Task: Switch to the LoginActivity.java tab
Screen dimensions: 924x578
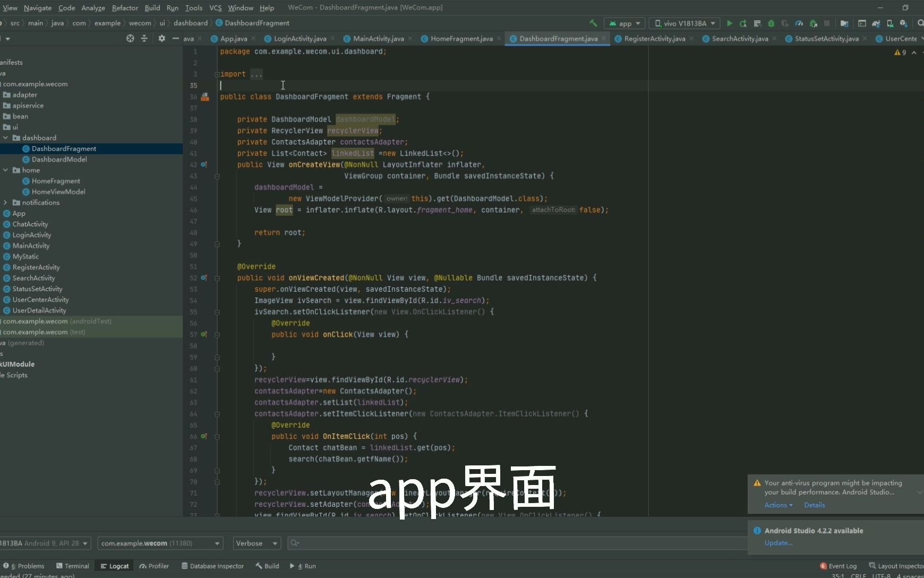Action: (299, 38)
